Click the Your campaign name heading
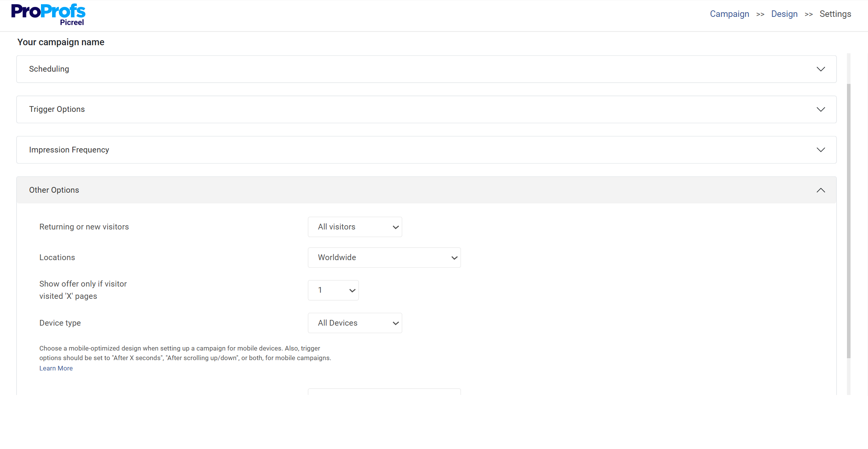 pos(60,42)
